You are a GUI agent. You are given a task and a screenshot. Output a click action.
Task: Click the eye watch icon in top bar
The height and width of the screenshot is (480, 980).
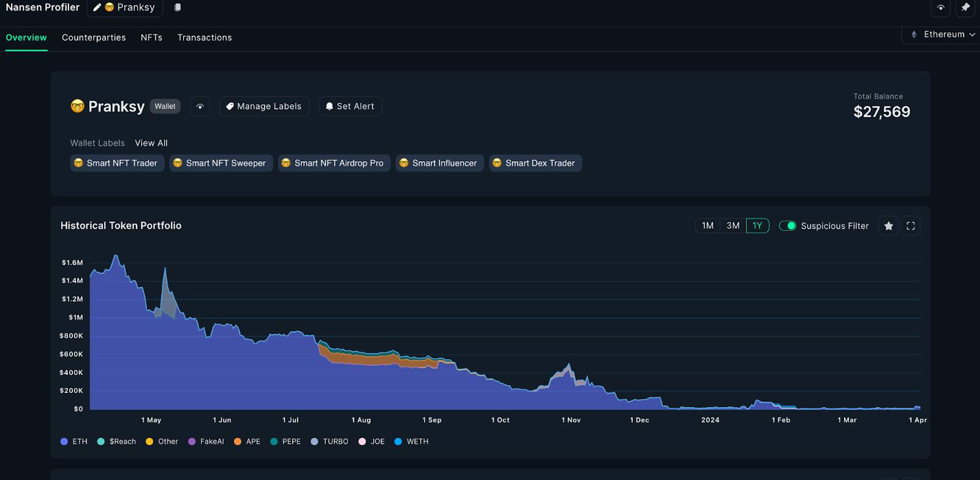pos(941,7)
